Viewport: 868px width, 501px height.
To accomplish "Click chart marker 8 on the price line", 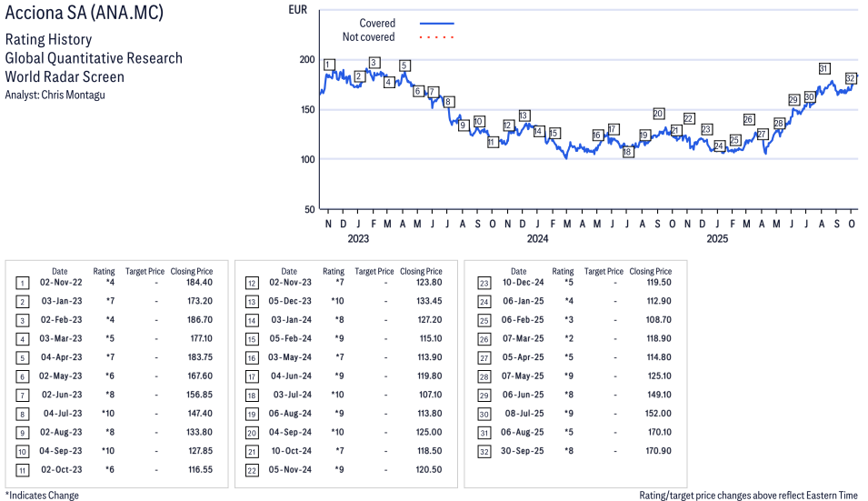I will pyautogui.click(x=448, y=102).
